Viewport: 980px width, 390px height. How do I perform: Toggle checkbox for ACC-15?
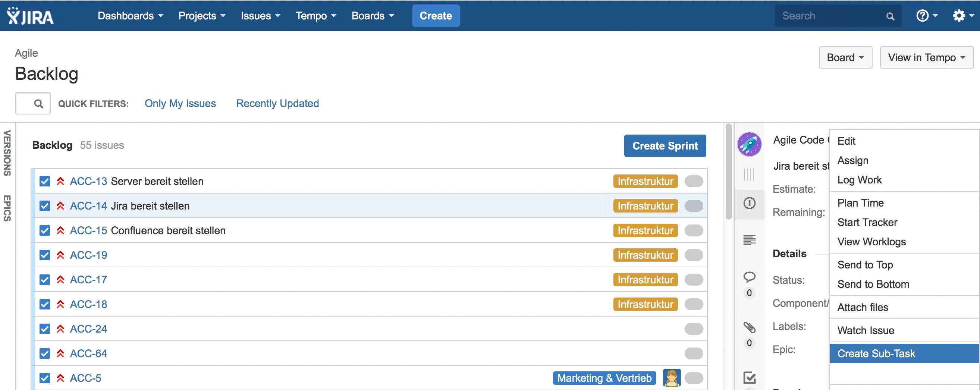tap(44, 230)
